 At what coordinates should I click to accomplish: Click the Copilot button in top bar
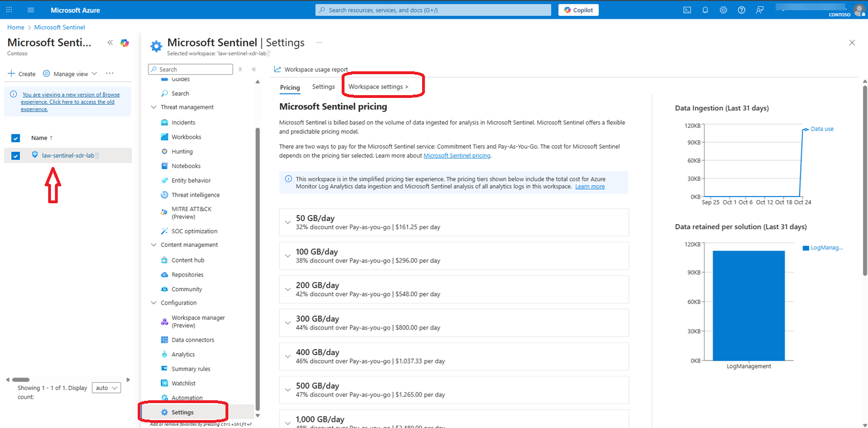(x=578, y=10)
